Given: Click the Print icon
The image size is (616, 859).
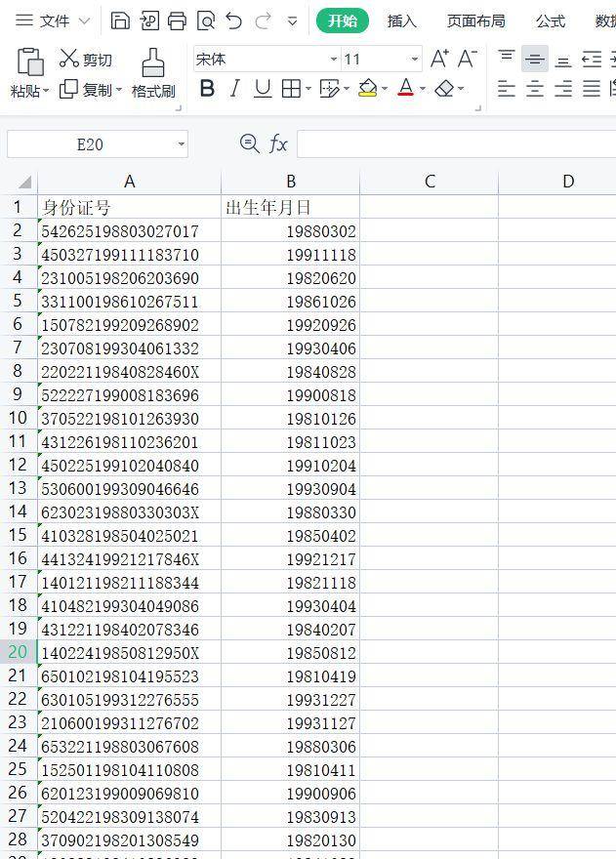Looking at the screenshot, I should (x=177, y=20).
